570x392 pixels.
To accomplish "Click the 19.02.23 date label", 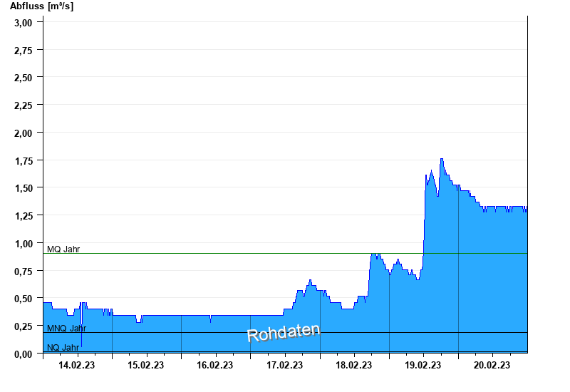I will (x=423, y=366).
